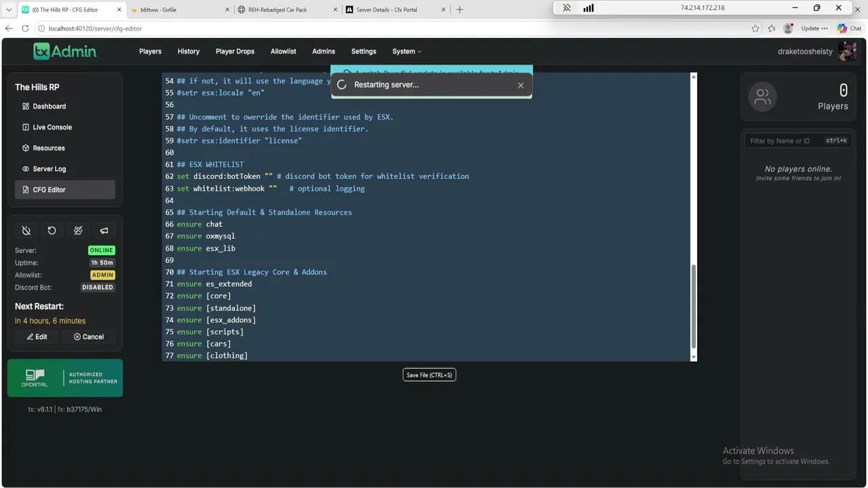Cancel the next scheduled restart
Screen dimensions: 868x488
[89, 337]
